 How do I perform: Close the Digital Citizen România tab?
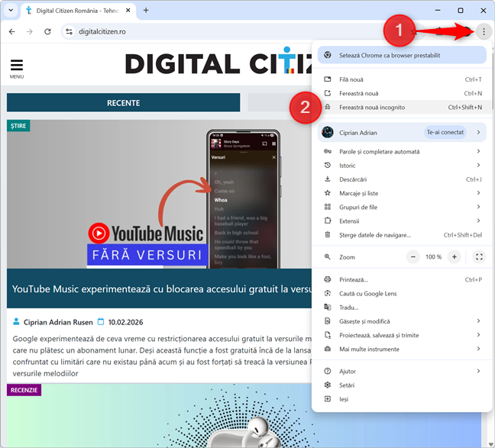[128, 11]
